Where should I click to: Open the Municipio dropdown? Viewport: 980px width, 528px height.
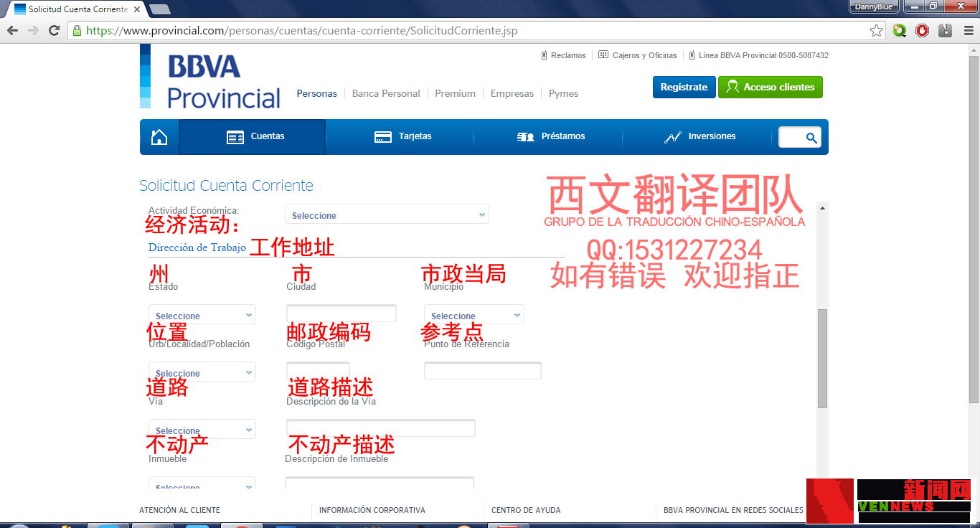click(473, 314)
